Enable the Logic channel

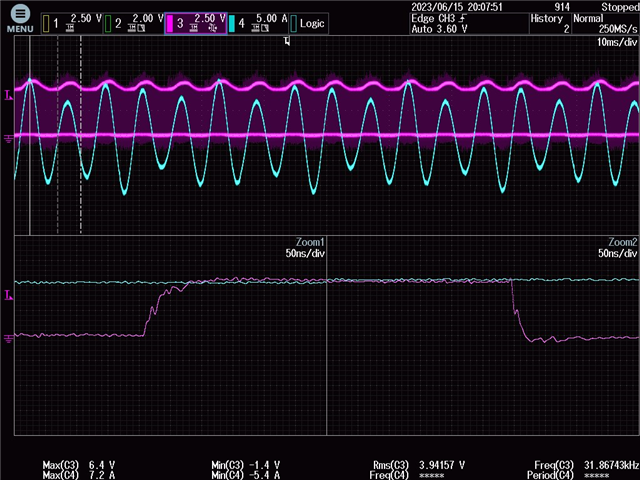pos(309,22)
